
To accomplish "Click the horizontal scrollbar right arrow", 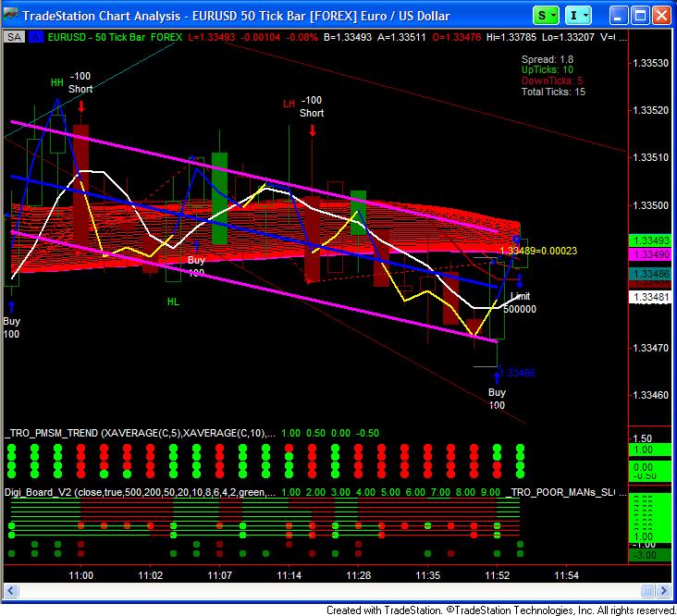I will [664, 591].
